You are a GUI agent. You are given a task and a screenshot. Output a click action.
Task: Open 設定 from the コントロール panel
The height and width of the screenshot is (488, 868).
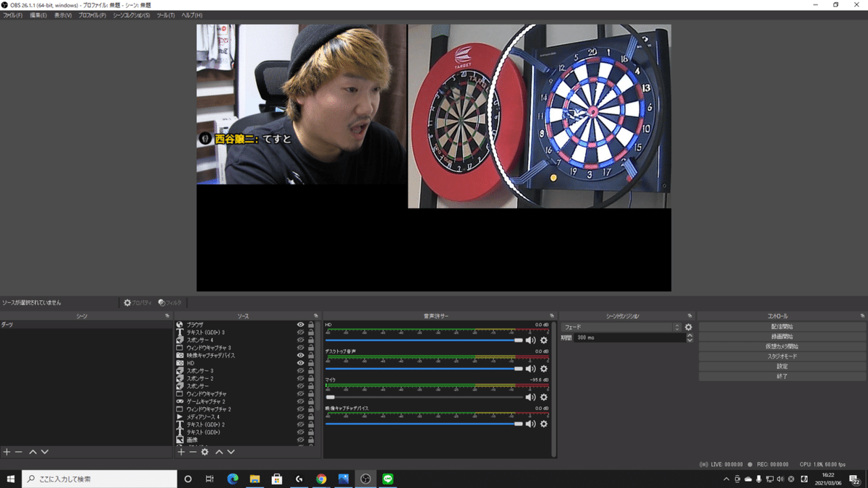[782, 367]
